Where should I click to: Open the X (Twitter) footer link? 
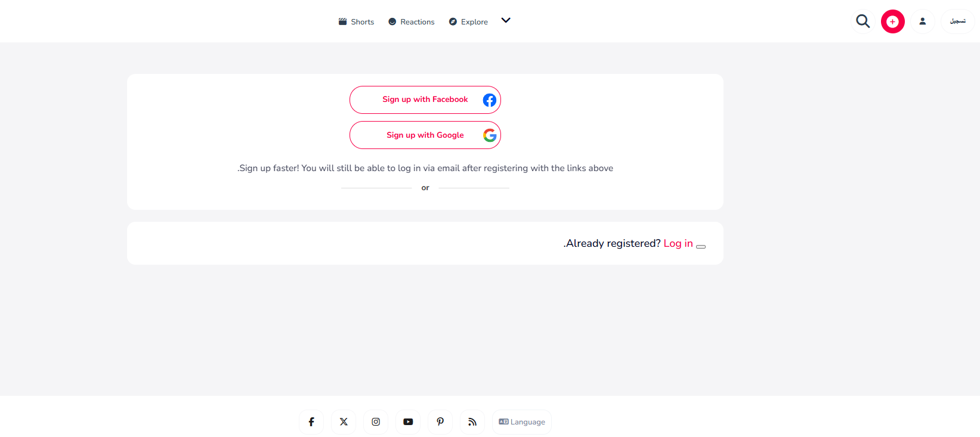click(344, 421)
